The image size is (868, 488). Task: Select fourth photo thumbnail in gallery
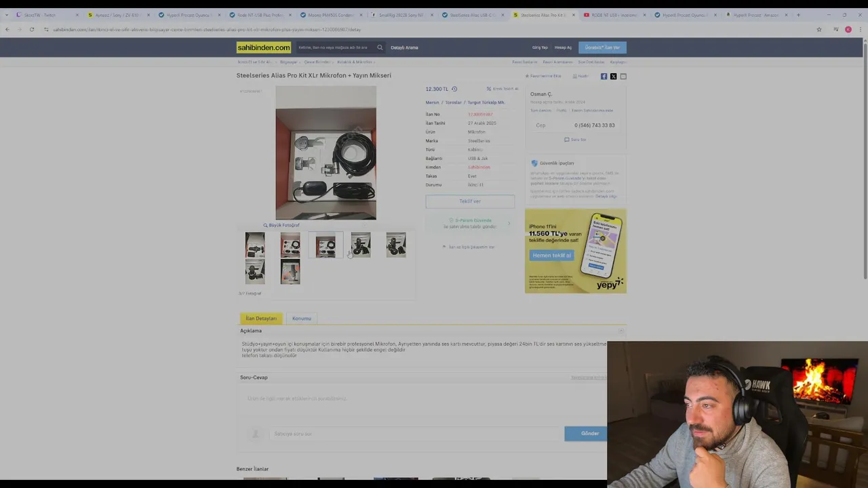[x=361, y=245]
